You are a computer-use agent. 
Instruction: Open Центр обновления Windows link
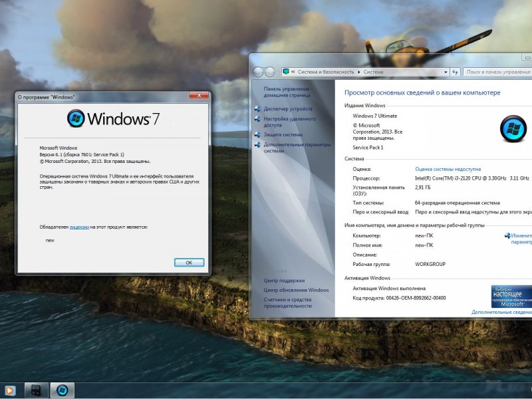(x=296, y=290)
